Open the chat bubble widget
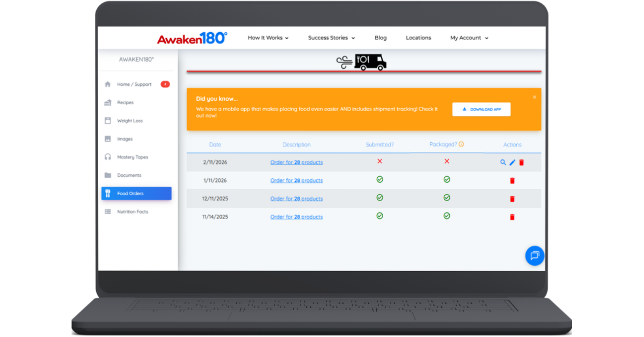The height and width of the screenshot is (337, 644). pyautogui.click(x=535, y=255)
